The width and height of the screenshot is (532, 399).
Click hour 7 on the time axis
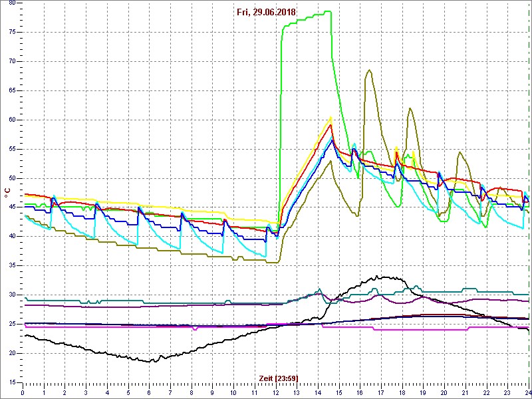pos(170,392)
